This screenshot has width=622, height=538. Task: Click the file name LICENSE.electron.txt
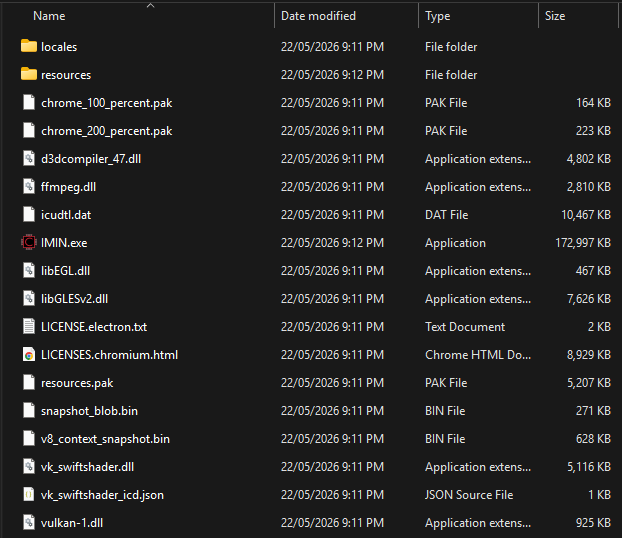94,327
